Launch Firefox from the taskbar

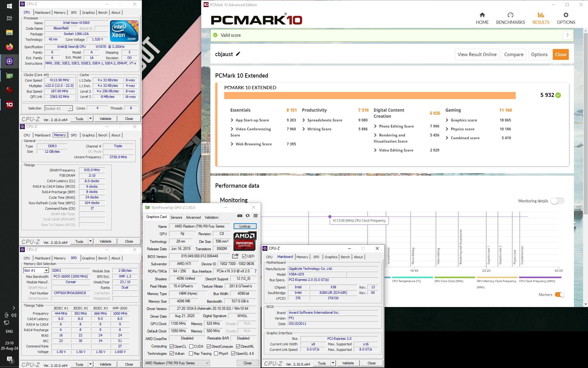pyautogui.click(x=9, y=47)
